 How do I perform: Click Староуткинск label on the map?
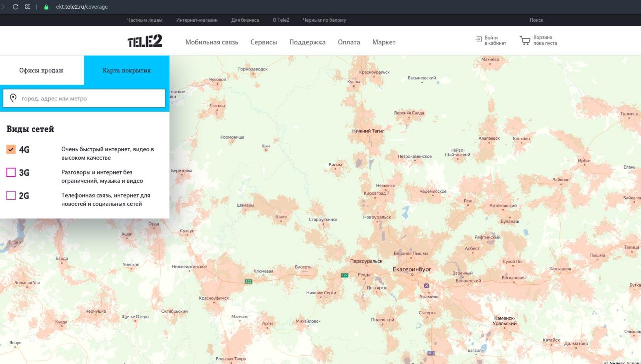pyautogui.click(x=323, y=219)
